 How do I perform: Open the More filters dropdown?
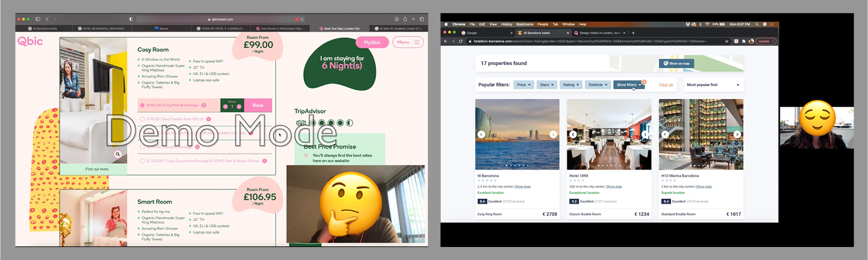tap(629, 85)
